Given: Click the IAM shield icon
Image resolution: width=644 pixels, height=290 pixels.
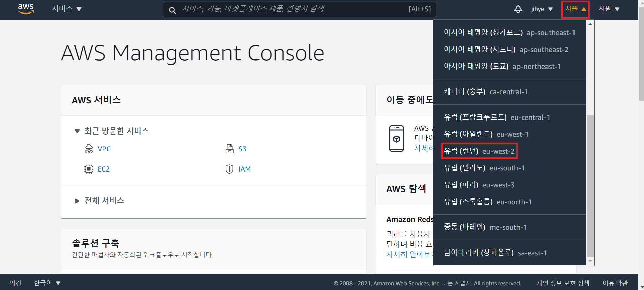Looking at the screenshot, I should pos(229,169).
